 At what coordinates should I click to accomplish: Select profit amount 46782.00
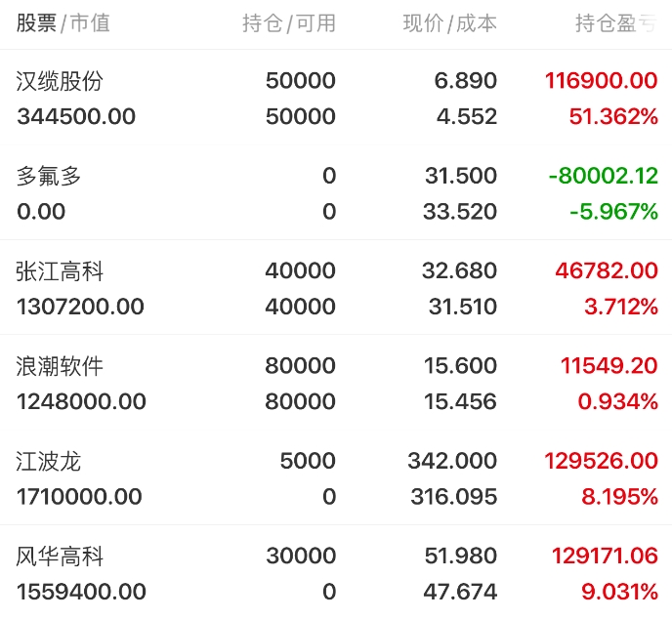pos(607,270)
